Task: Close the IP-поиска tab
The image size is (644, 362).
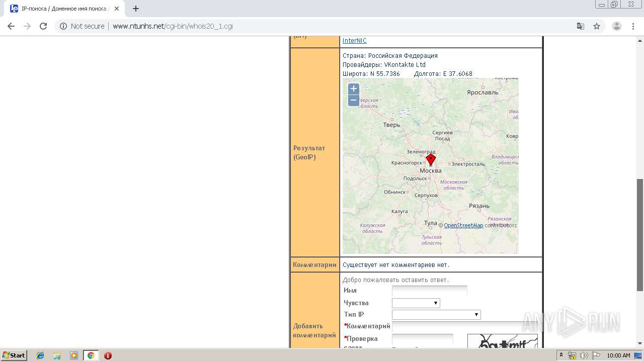Action: pos(117,9)
